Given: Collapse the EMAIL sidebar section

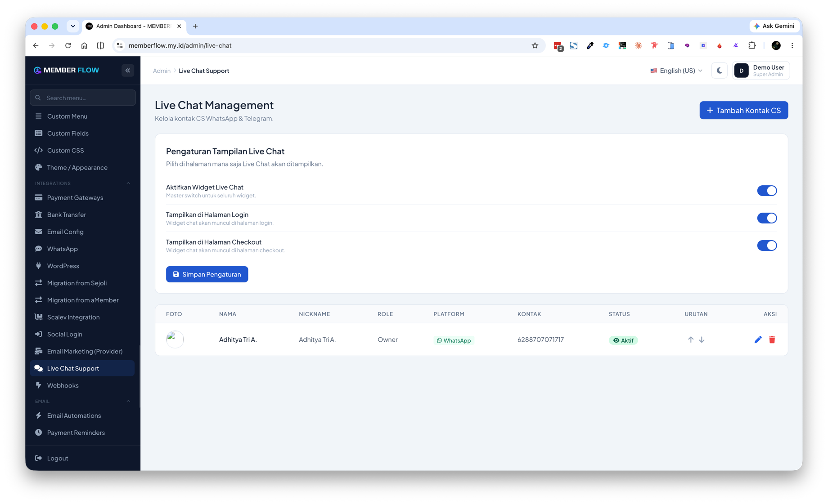Looking at the screenshot, I should pyautogui.click(x=128, y=401).
